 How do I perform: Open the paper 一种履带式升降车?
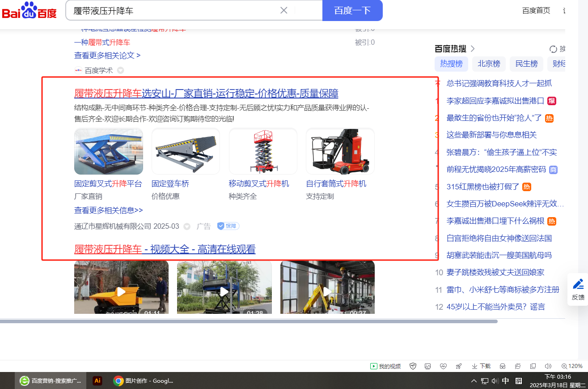tap(102, 43)
